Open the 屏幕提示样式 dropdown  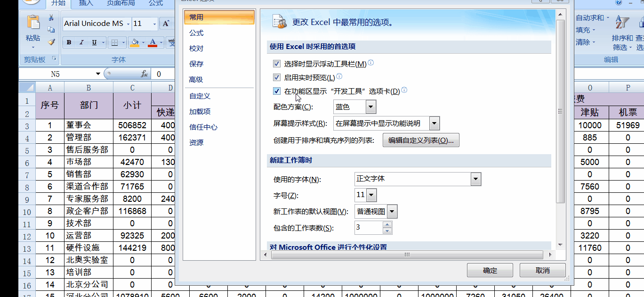point(433,123)
